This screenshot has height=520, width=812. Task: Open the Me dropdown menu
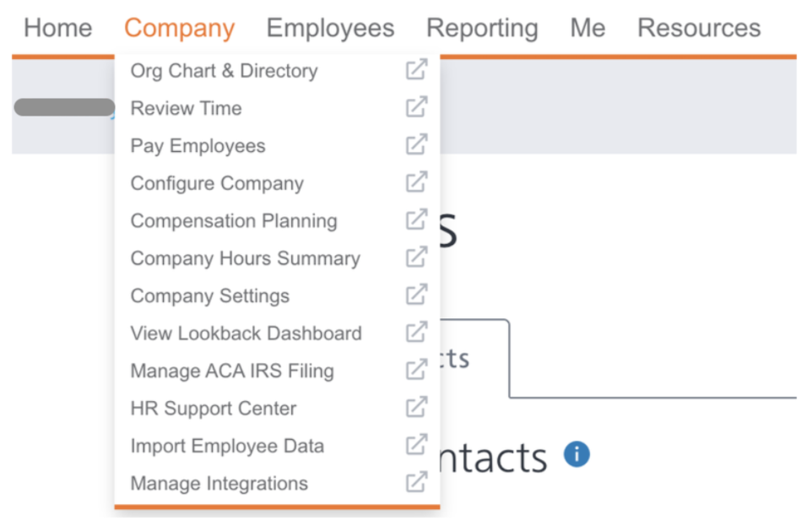point(587,28)
